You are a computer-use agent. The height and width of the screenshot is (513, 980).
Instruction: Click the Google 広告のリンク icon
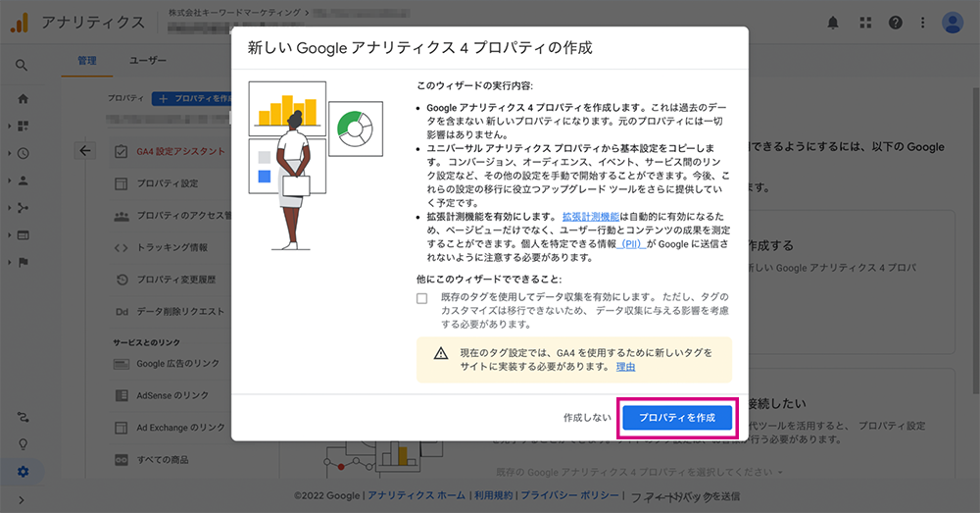(x=122, y=364)
